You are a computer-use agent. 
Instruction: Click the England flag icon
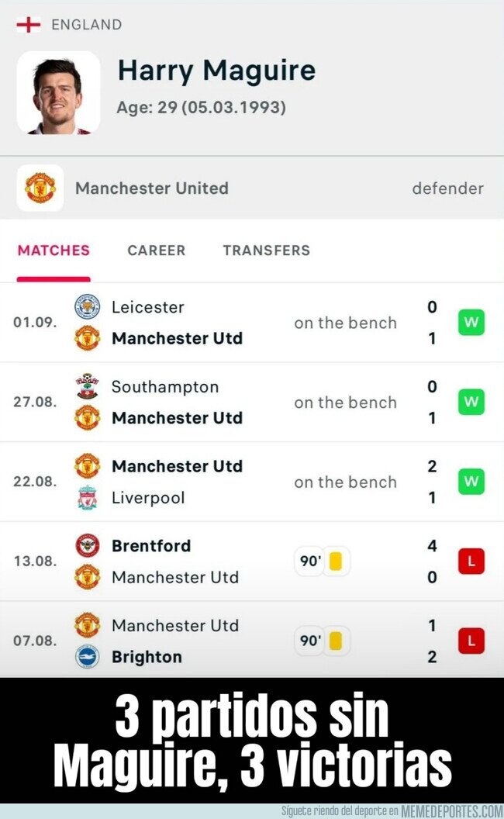pyautogui.click(x=28, y=24)
